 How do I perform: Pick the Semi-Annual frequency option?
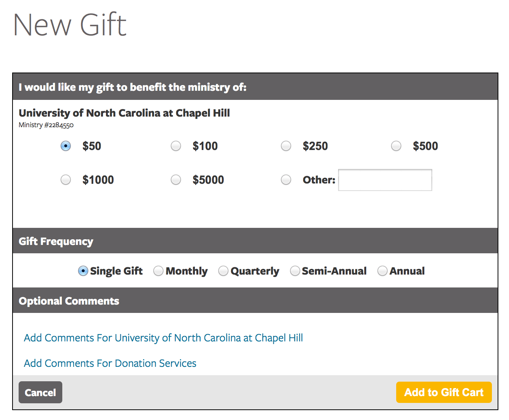295,271
